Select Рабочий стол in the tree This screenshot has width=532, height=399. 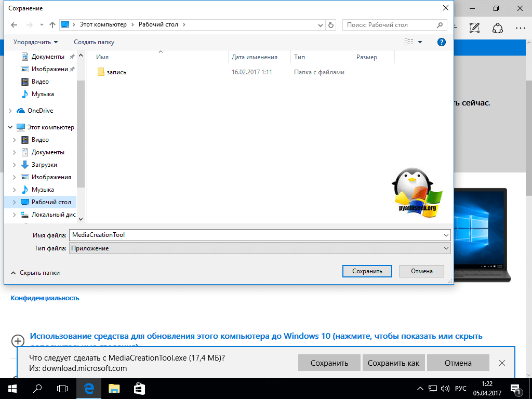click(x=46, y=202)
